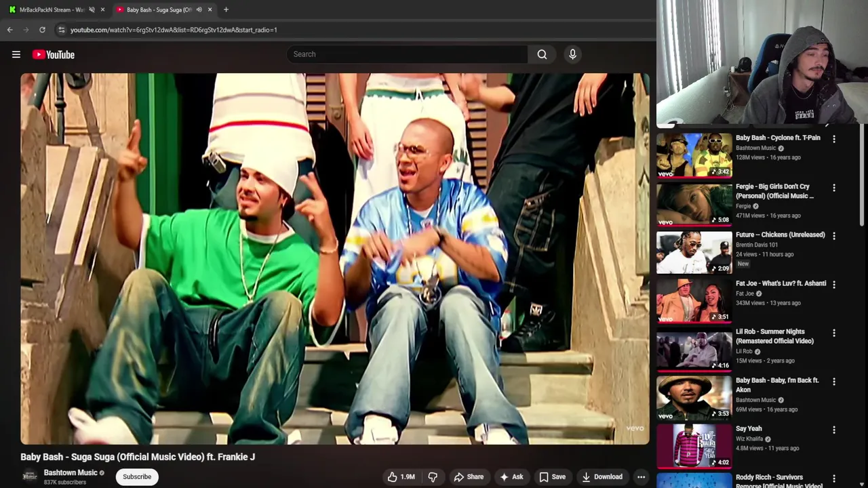This screenshot has width=868, height=488.
Task: Subscribe to Bashtown Music
Action: [137, 476]
